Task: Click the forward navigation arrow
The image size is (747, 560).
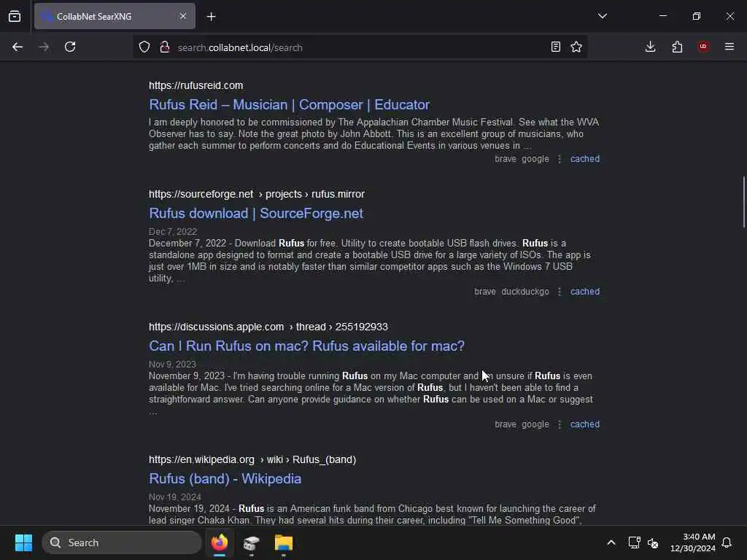Action: coord(44,47)
